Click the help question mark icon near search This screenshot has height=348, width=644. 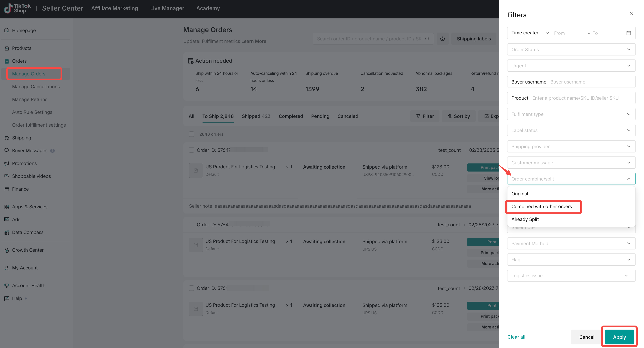pos(442,39)
